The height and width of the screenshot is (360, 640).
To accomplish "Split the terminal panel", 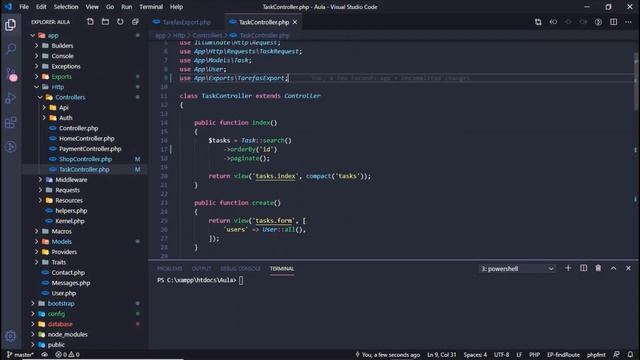I will 583,268.
